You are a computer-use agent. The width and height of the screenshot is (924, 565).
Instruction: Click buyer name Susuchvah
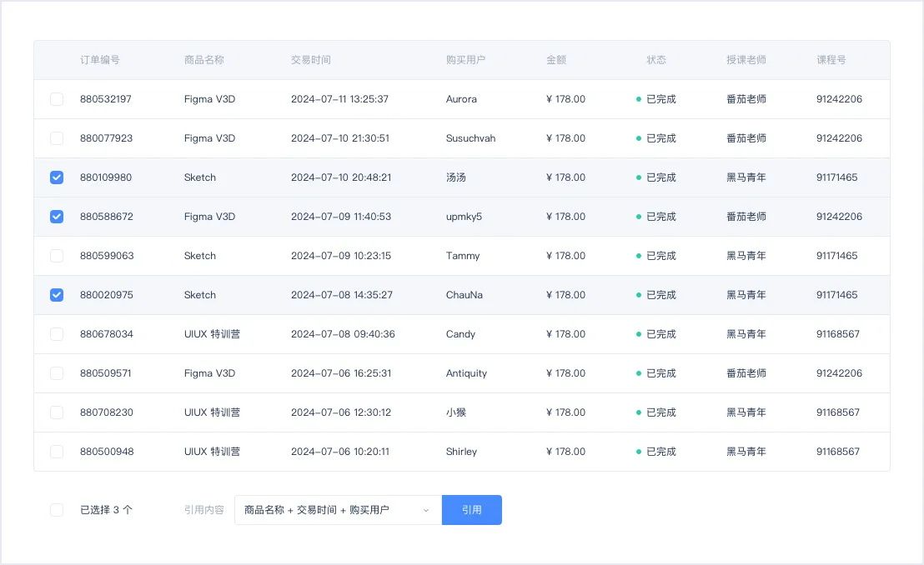(x=471, y=138)
